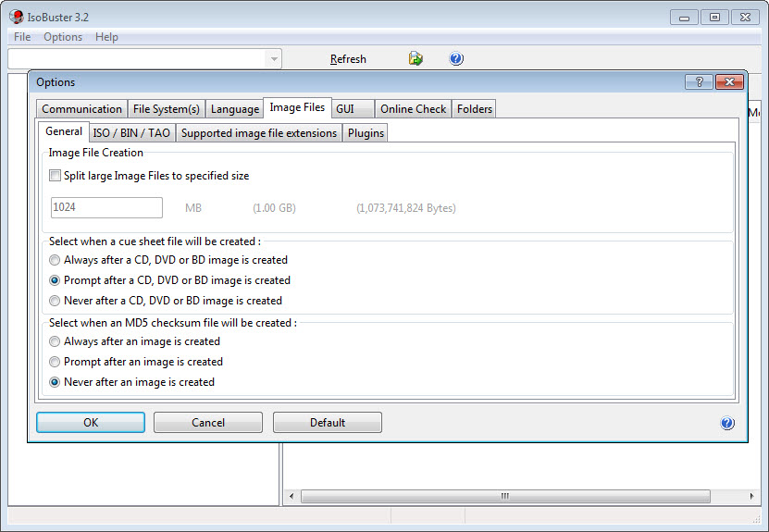Restore settings with the Default button
The image size is (769, 532).
coord(328,423)
